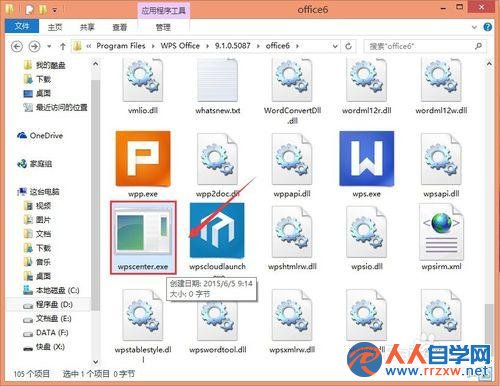
Task: Switch to the 主页 ribbon tab
Action: (55, 27)
